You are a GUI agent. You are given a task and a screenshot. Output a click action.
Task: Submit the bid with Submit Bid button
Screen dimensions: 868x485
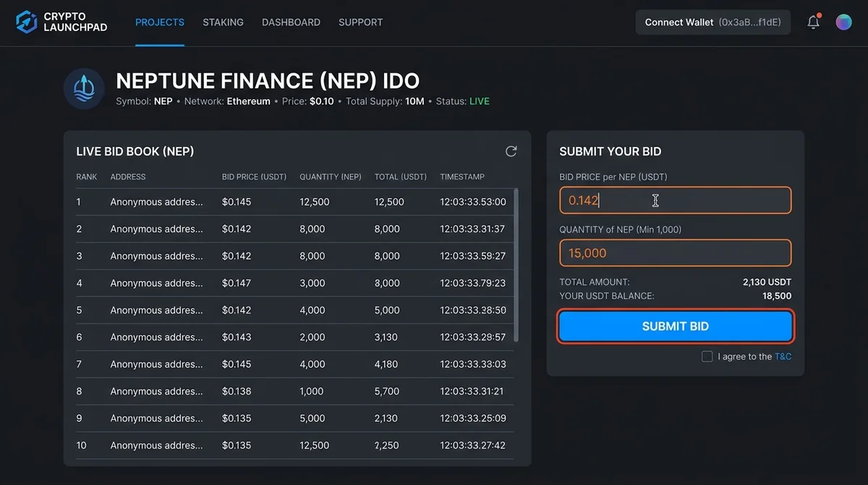click(x=676, y=326)
